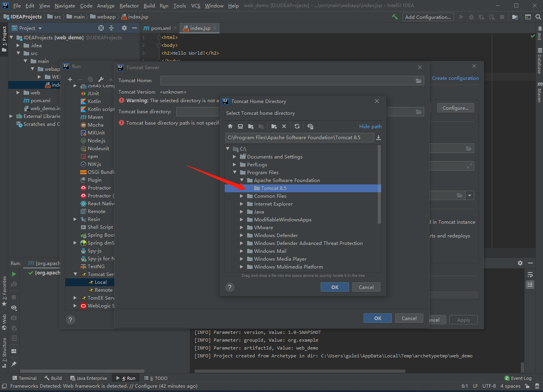543x392 pixels.
Task: Click the file tree vertical scrollbar
Action: pyautogui.click(x=379, y=184)
